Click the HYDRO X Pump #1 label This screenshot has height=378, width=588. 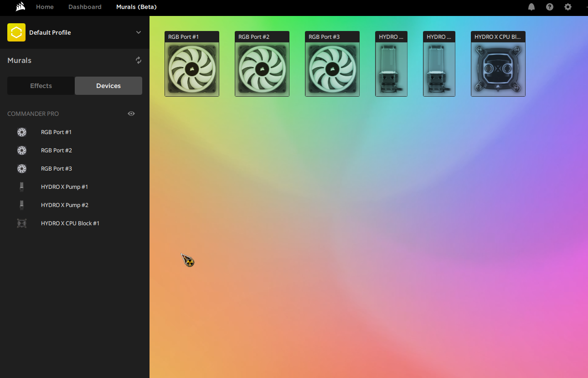tap(64, 187)
